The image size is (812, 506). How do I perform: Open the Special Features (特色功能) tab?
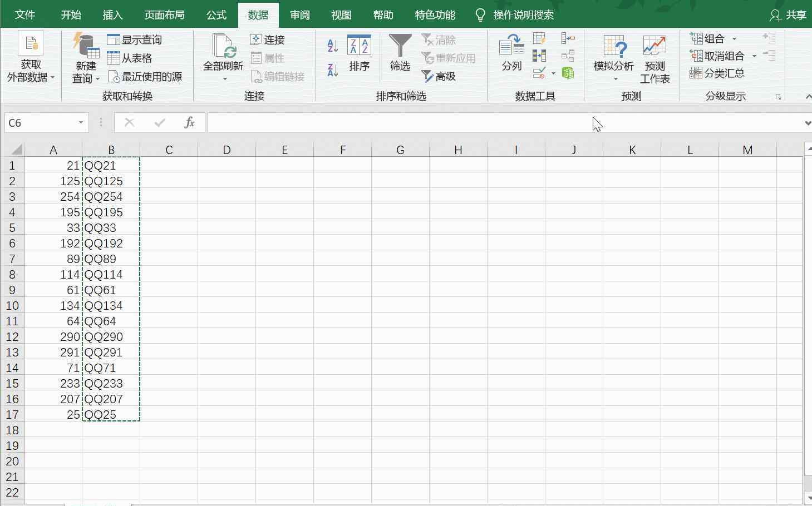(x=435, y=15)
